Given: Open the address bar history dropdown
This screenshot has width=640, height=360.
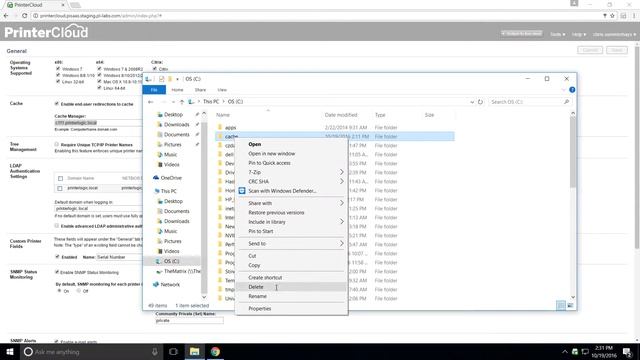Looking at the screenshot, I should click(472, 102).
